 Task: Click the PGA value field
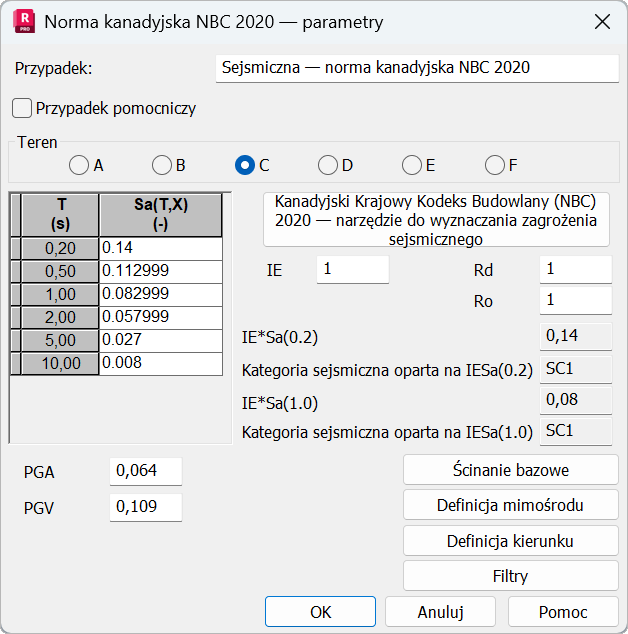click(146, 471)
